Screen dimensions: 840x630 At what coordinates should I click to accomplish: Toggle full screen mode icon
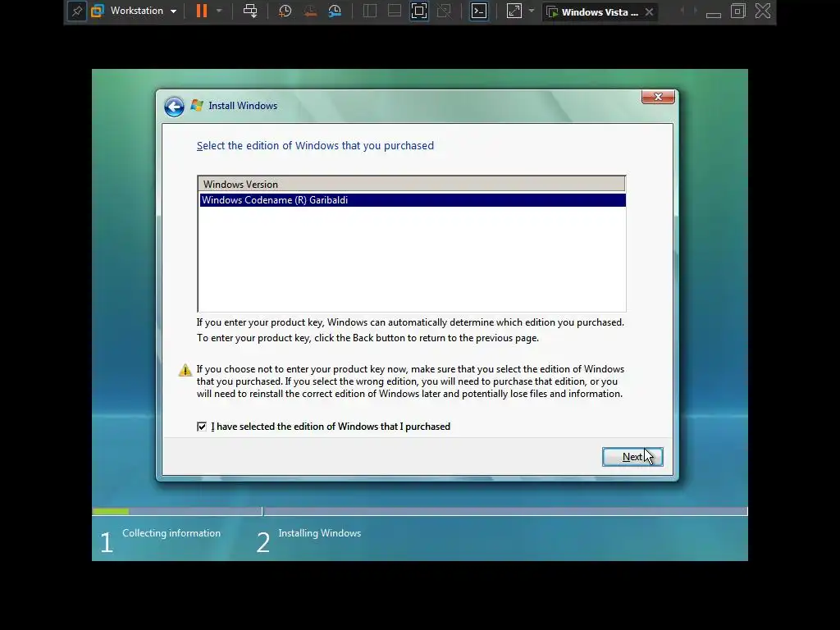(x=419, y=11)
